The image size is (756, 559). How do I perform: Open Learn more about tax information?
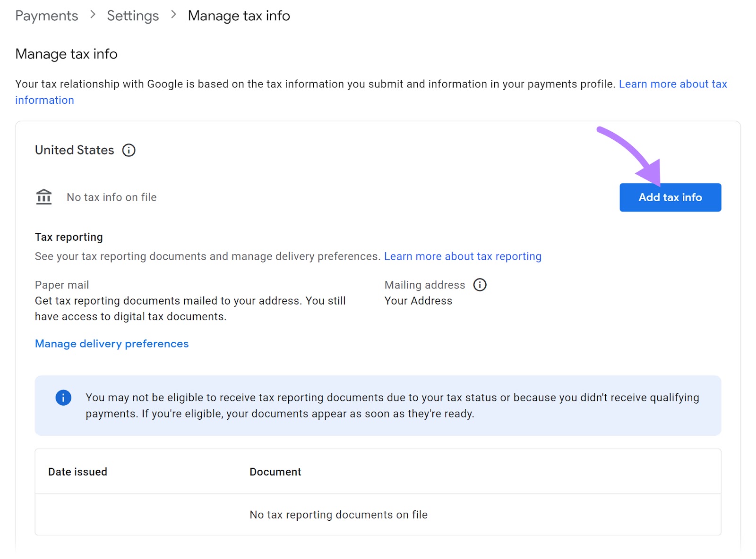(x=672, y=84)
